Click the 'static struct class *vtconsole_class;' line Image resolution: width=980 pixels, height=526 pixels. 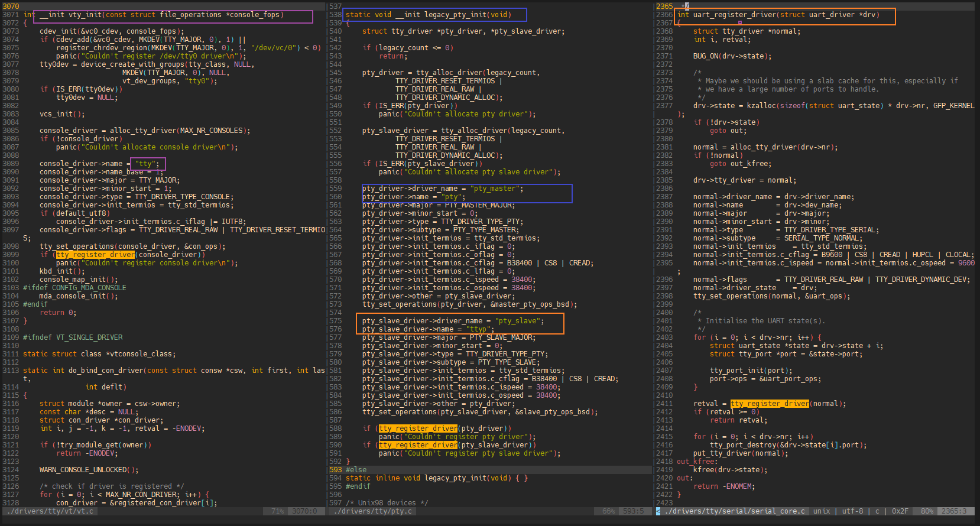99,354
